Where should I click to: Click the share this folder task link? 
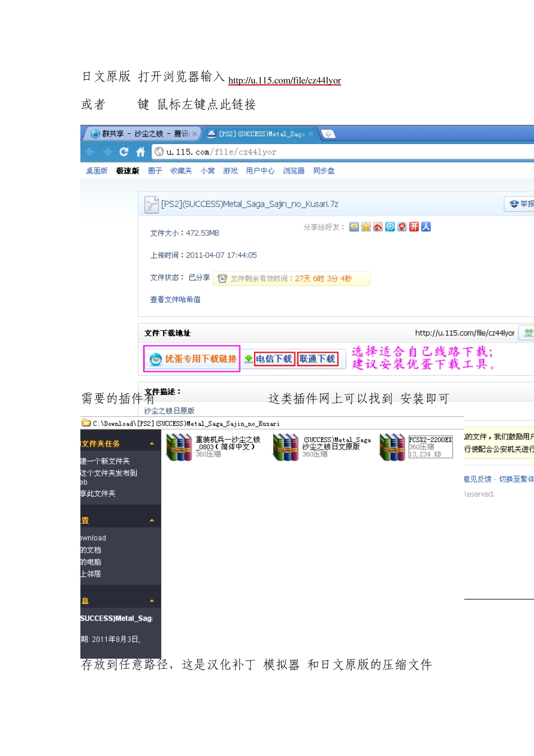point(98,494)
